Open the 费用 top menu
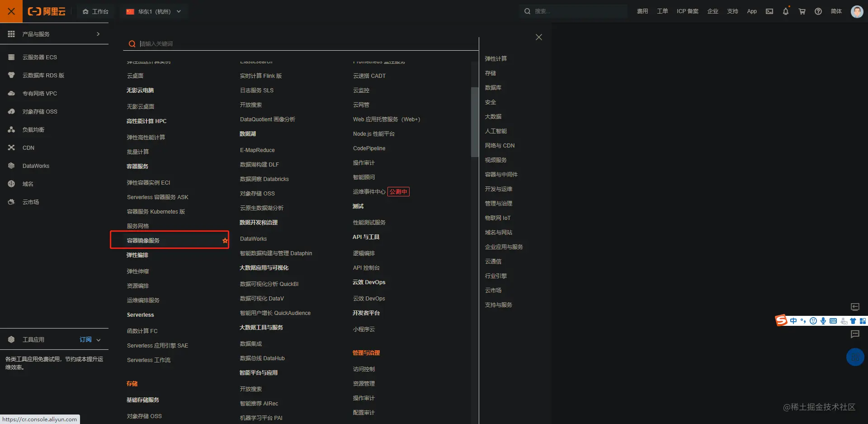This screenshot has height=424, width=868. tap(642, 11)
